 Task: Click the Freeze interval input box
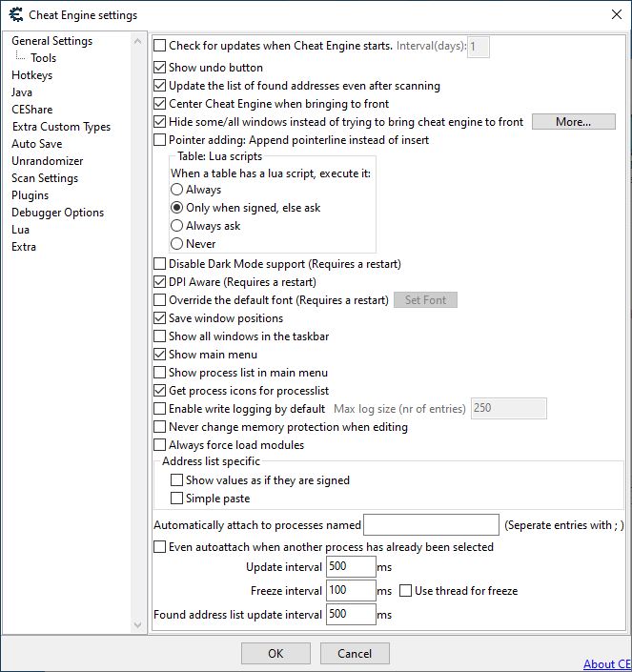click(x=351, y=591)
